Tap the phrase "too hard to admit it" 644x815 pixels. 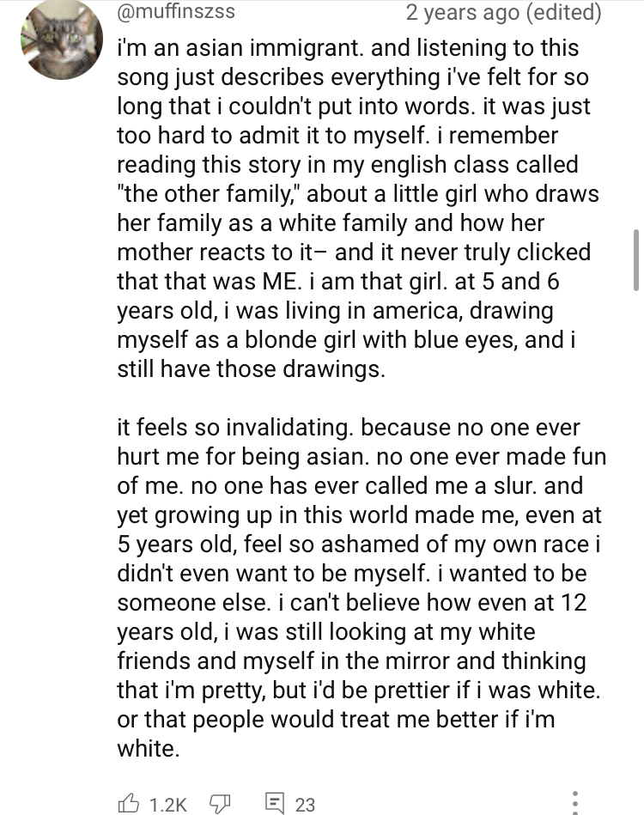coord(219,135)
